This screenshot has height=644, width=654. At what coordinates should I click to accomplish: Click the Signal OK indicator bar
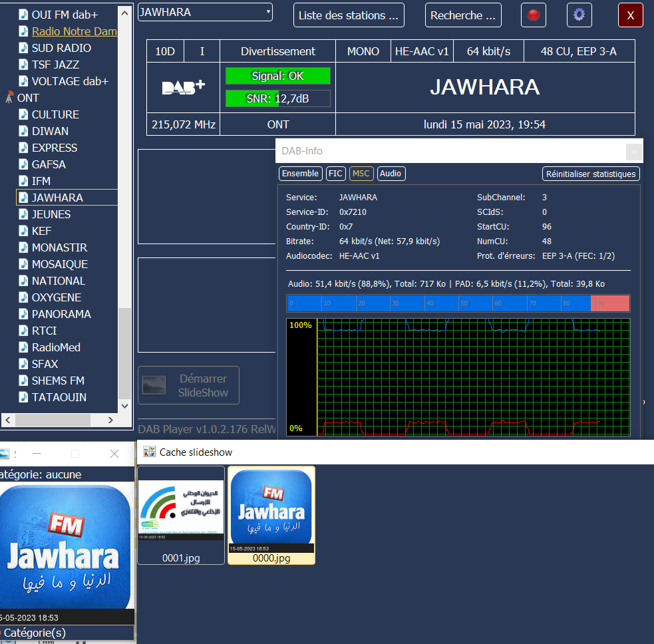pyautogui.click(x=278, y=76)
